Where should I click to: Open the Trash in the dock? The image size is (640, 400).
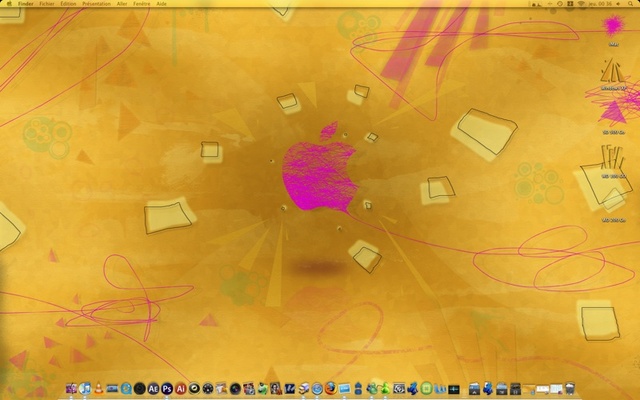[570, 388]
